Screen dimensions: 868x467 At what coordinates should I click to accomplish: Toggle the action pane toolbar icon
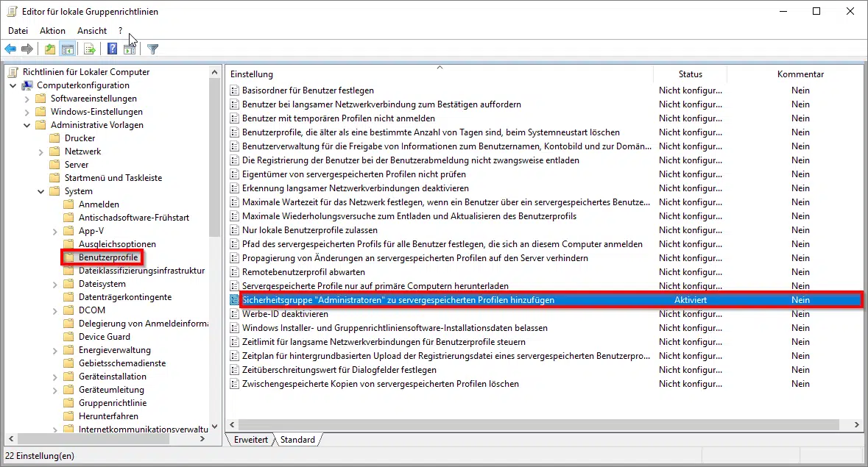(129, 49)
